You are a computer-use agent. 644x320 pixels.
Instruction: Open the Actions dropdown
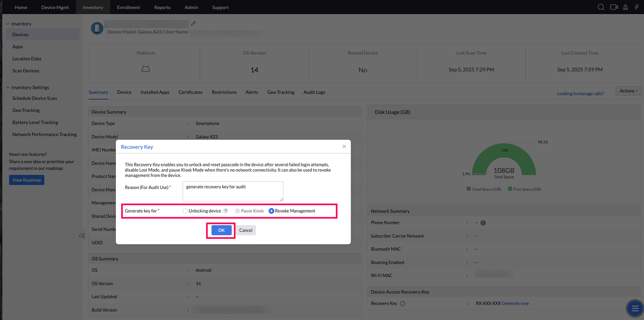(x=628, y=91)
